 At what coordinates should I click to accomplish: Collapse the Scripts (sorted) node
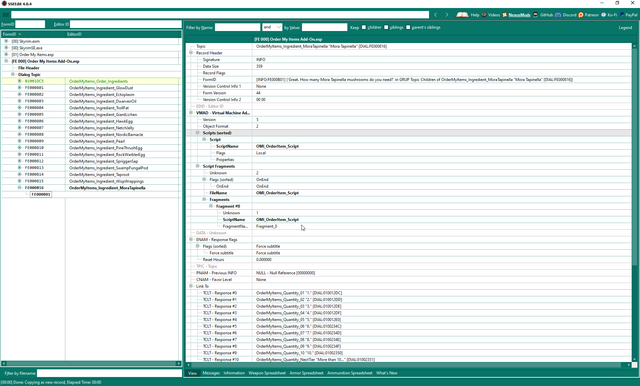coord(198,133)
